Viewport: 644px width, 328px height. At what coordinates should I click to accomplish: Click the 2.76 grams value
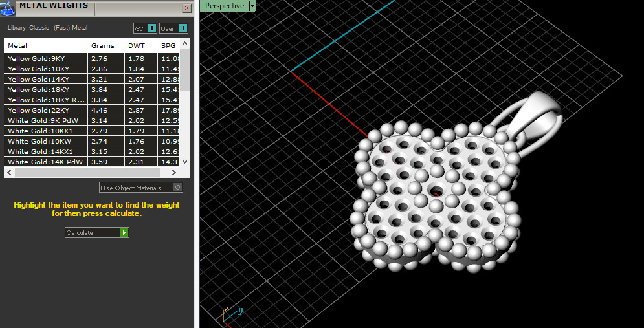pos(100,58)
